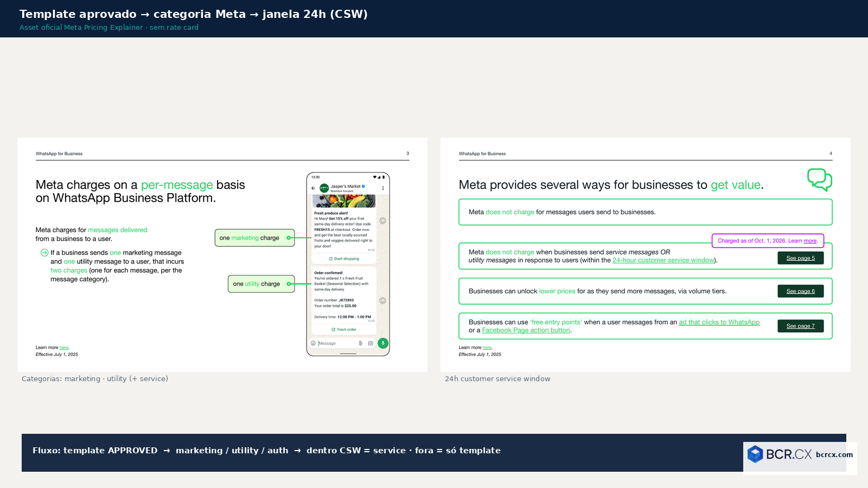Tap the back arrow in the phone chat
868x488 pixels.
313,188
